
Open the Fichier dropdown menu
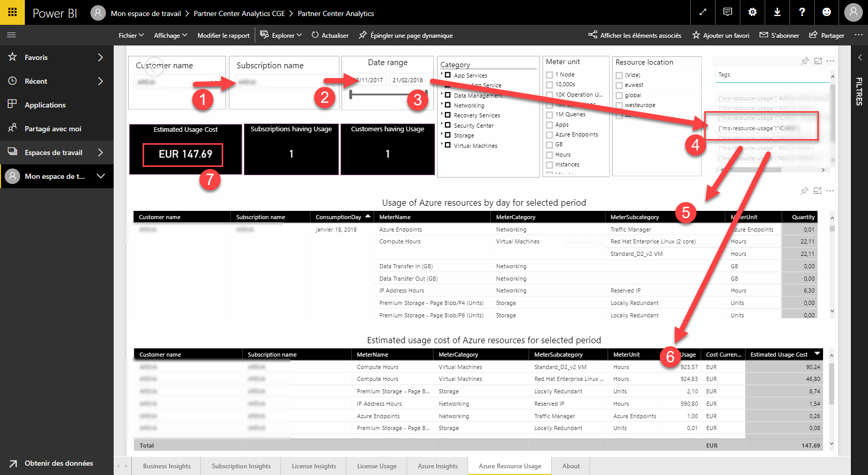pos(131,35)
